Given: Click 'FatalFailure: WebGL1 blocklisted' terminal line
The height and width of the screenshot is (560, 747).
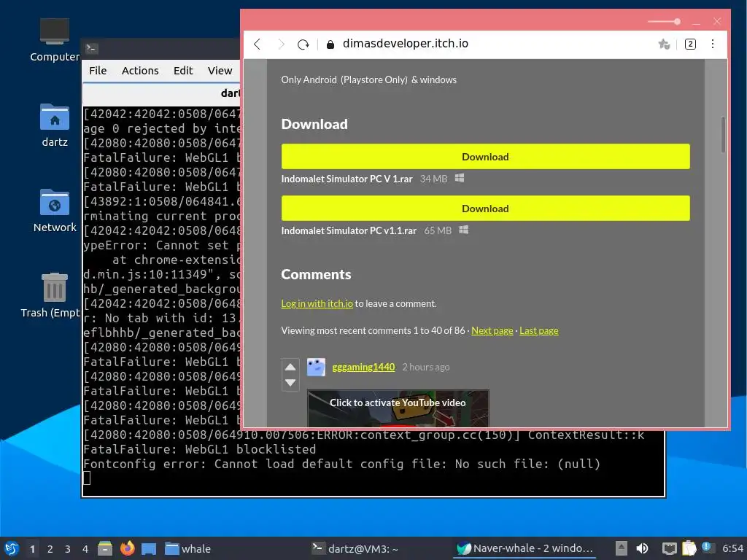Looking at the screenshot, I should [x=200, y=449].
